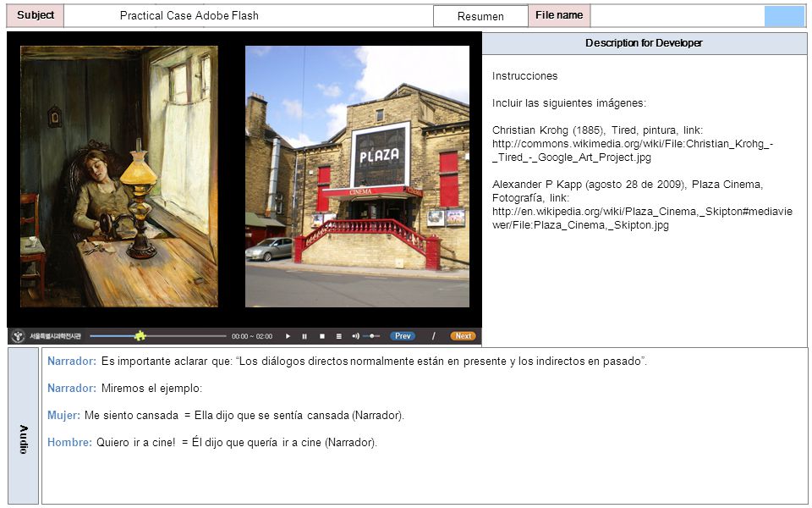The width and height of the screenshot is (812, 508).
Task: Click the orange Next button
Action: pos(463,336)
